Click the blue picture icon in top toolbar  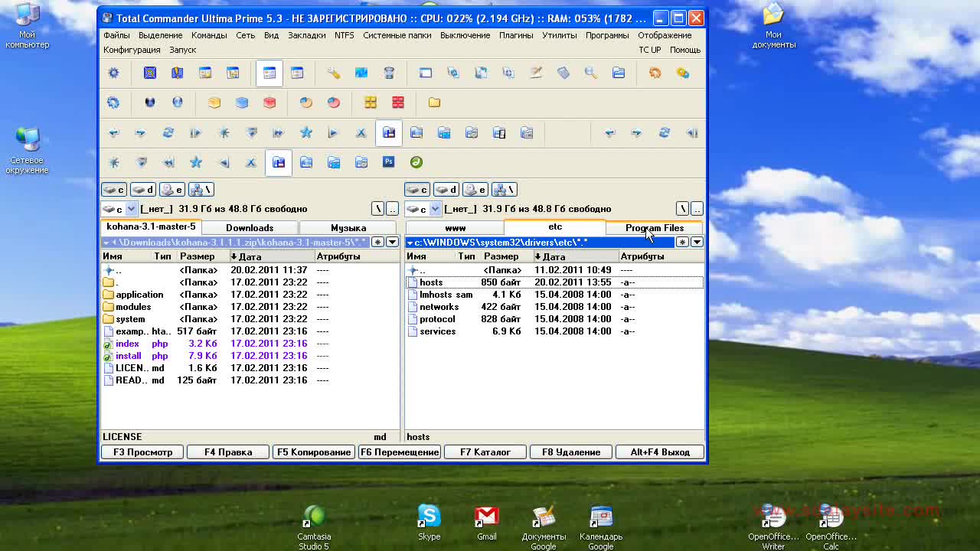coord(361,73)
